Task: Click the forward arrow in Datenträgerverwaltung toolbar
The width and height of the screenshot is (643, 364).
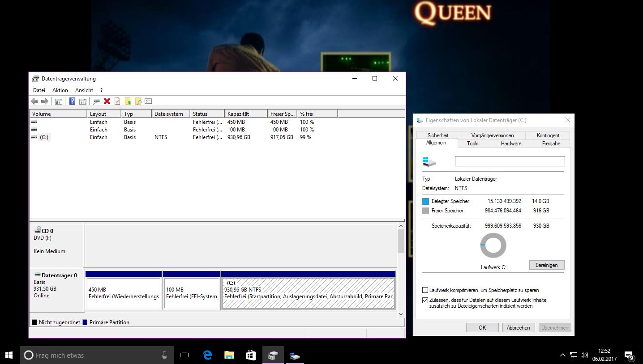Action: point(44,102)
